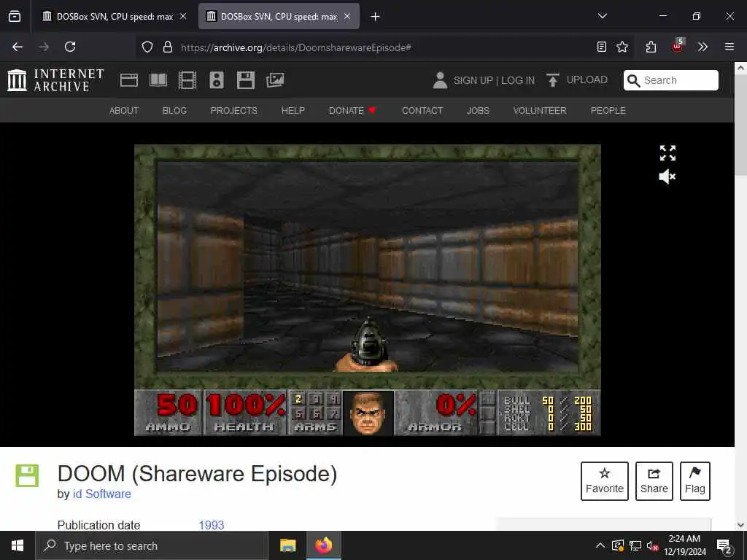This screenshot has height=560, width=747.
Task: Click the Share button
Action: [654, 481]
